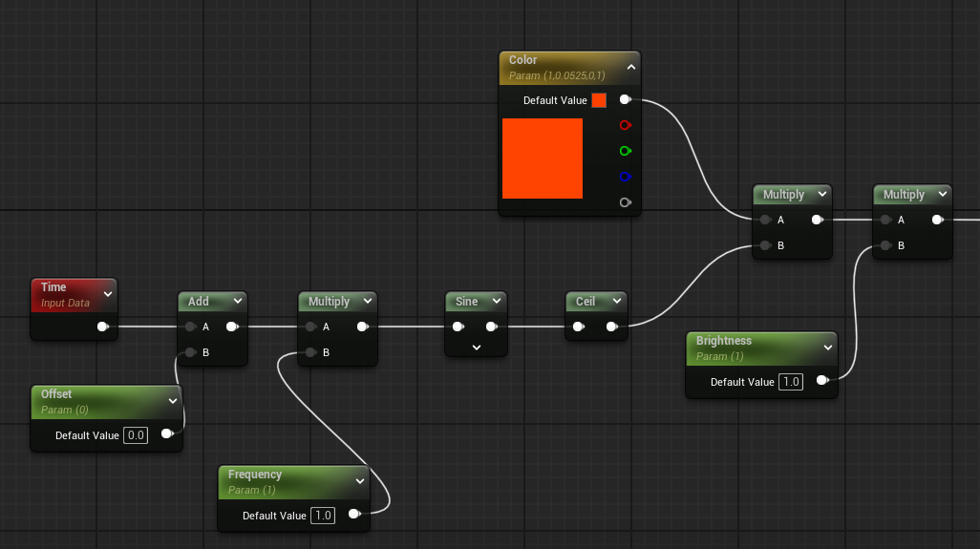Screen dimensions: 980x549
Task: Click the Ceil node output pin
Action: [x=612, y=327]
